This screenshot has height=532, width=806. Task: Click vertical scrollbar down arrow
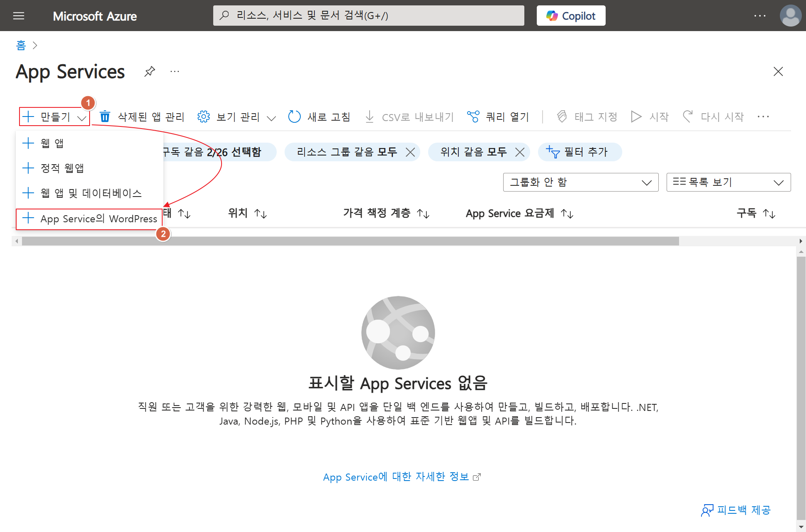click(x=801, y=527)
